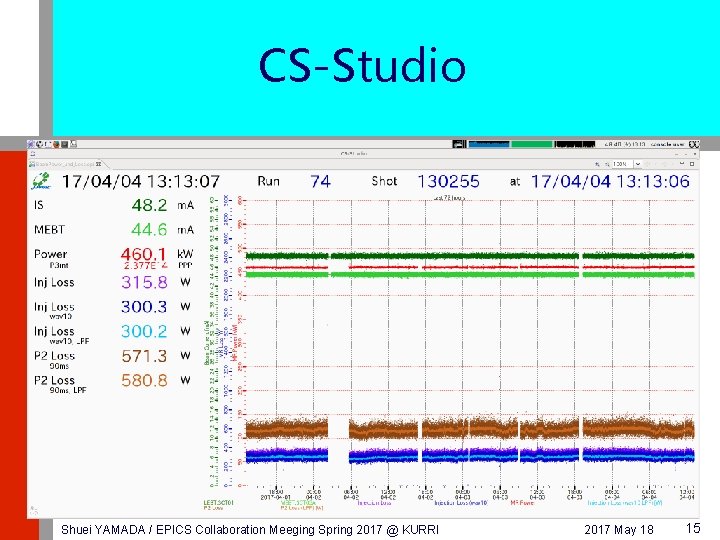Click the Shot number 130255
The image size is (720, 540).
pyautogui.click(x=448, y=181)
